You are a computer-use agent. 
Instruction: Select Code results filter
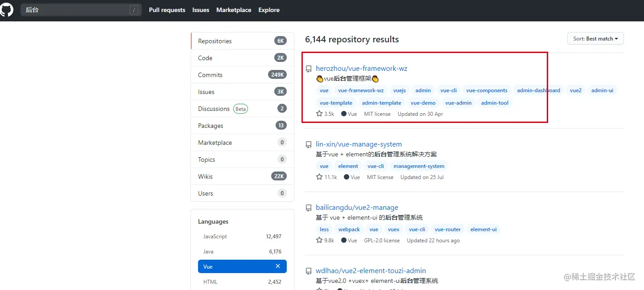tap(242, 58)
